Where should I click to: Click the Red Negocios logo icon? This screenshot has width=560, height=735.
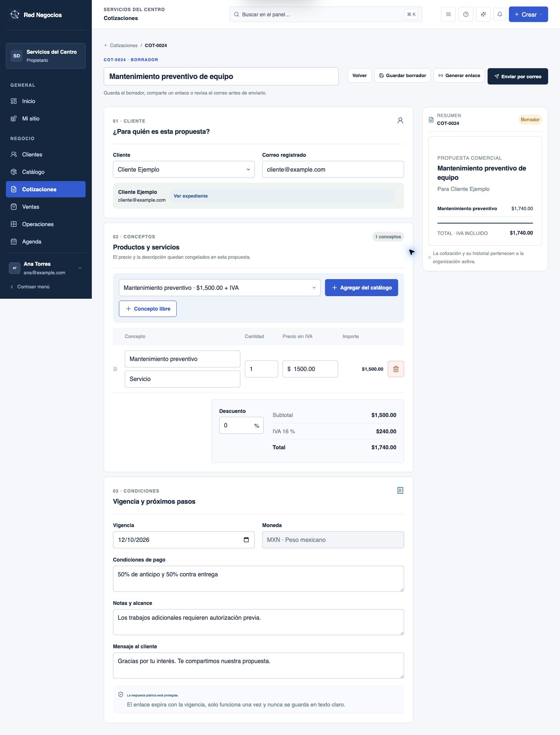click(15, 15)
